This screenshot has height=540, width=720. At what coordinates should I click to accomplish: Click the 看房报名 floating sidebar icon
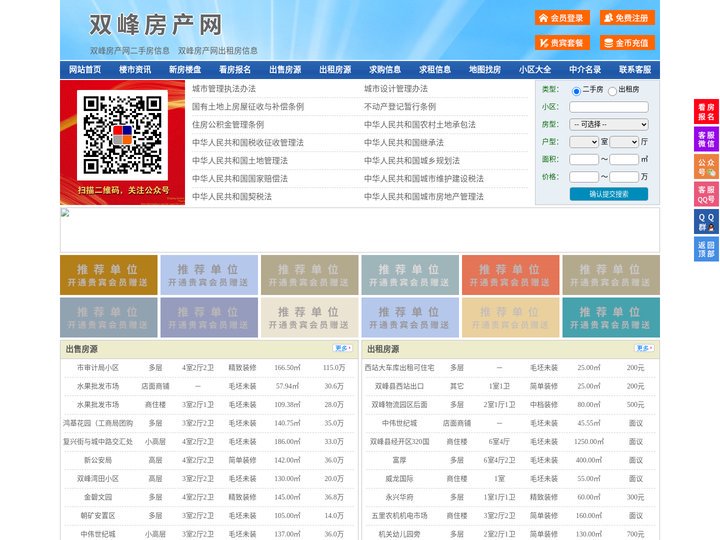(x=706, y=112)
